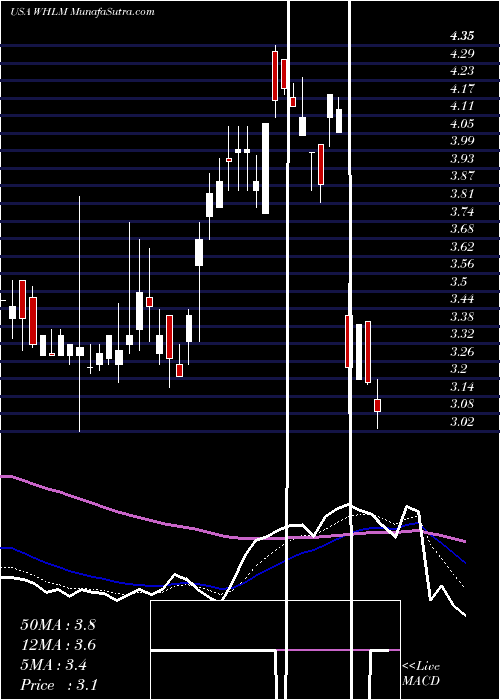500x700 pixels.
Task: Select the 3.87 price axis label
Action: (x=462, y=176)
